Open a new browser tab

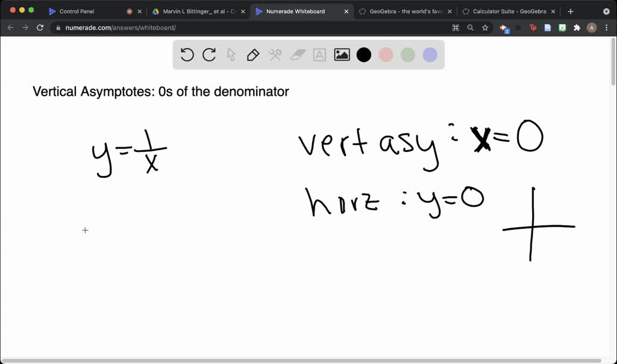click(570, 11)
